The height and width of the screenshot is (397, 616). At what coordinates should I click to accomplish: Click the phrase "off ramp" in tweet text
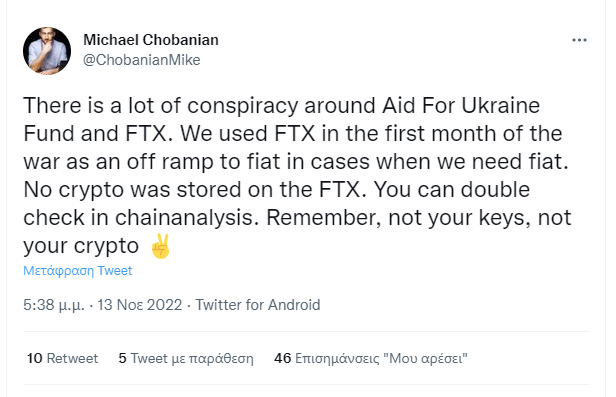pos(170,162)
